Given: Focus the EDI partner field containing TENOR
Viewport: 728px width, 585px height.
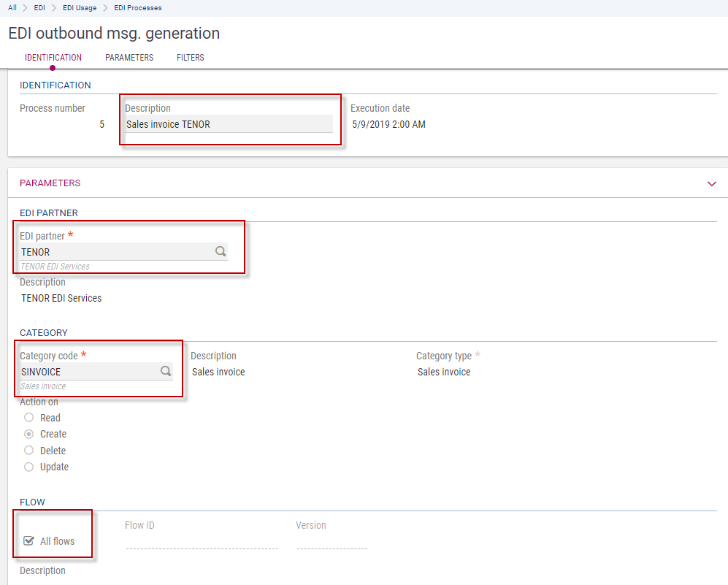Looking at the screenshot, I should 113,252.
